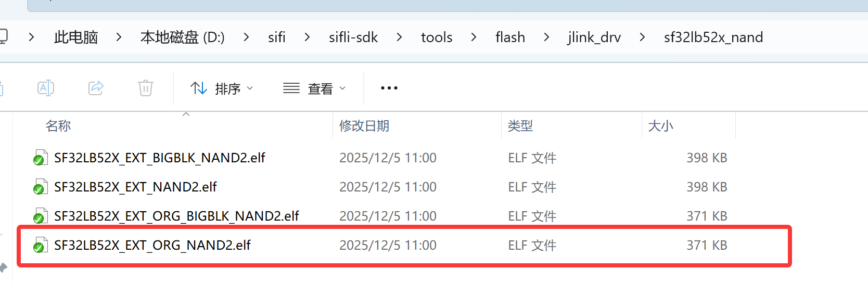Expand the chevron after jlink_drv in the path

click(x=642, y=37)
